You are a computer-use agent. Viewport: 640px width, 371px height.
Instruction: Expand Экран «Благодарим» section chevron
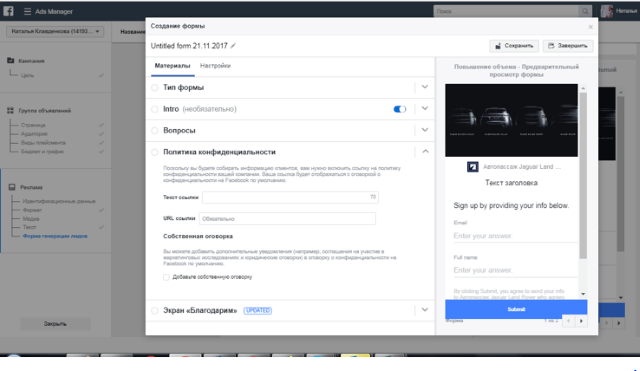[x=425, y=310]
